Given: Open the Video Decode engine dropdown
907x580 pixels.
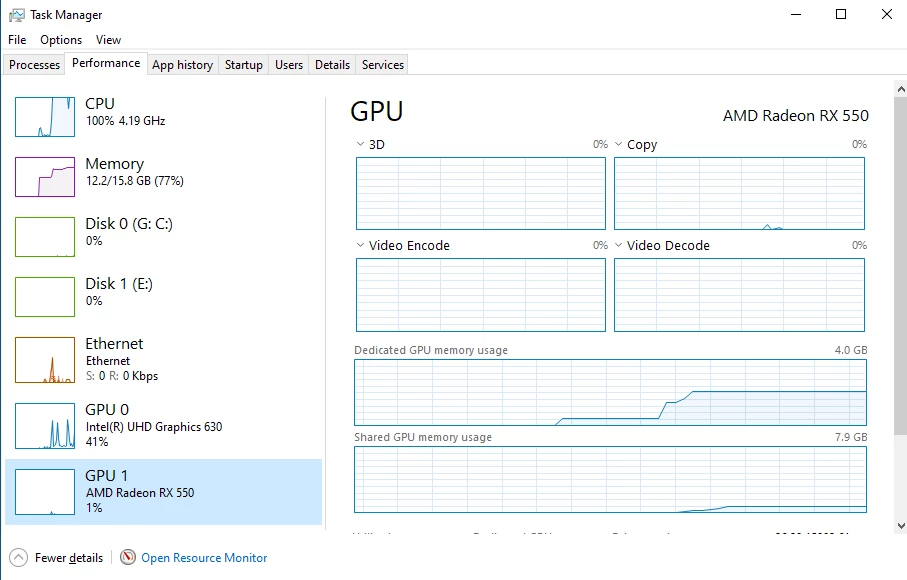Looking at the screenshot, I should point(618,245).
